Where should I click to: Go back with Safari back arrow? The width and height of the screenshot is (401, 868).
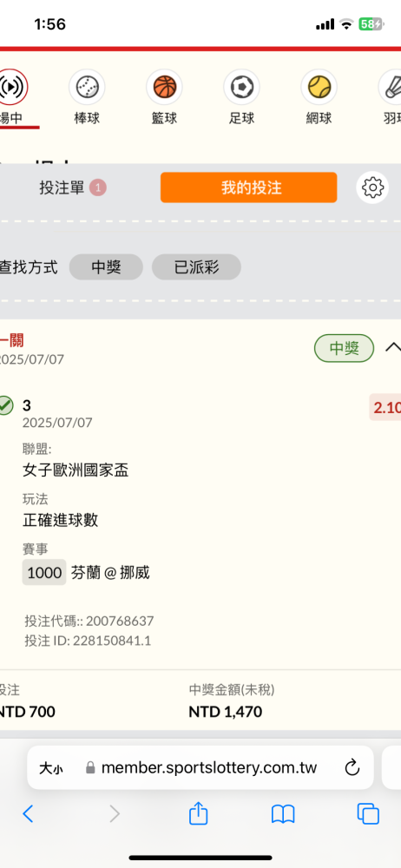(29, 814)
